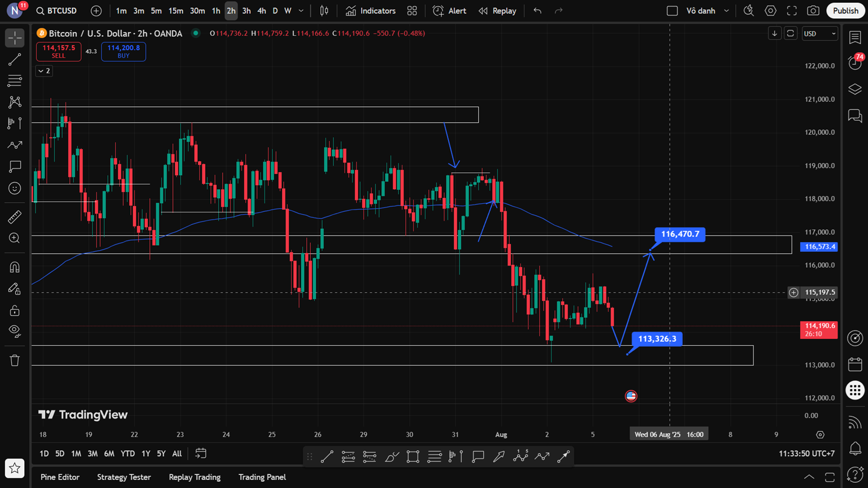Open the alerts panel with 74 badge

855,62
